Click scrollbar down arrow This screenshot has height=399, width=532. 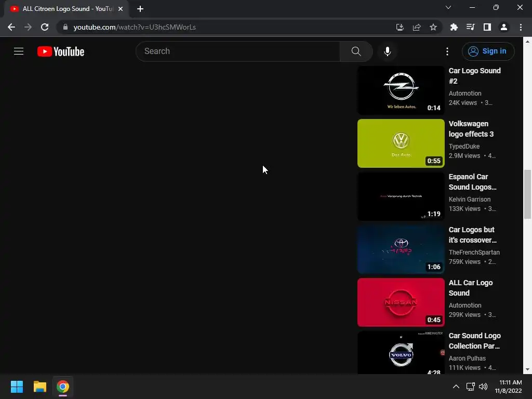(527, 369)
